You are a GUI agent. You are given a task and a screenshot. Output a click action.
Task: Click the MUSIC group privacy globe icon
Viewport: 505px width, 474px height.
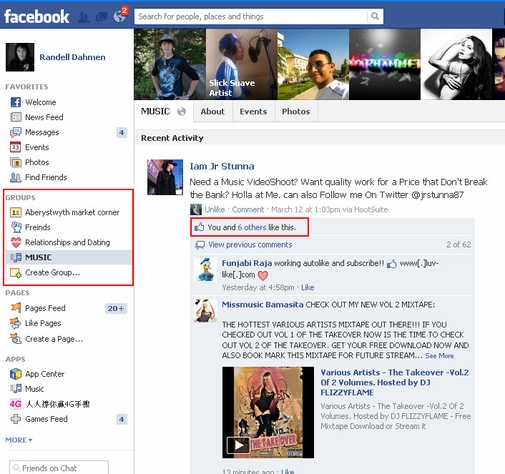tap(181, 111)
